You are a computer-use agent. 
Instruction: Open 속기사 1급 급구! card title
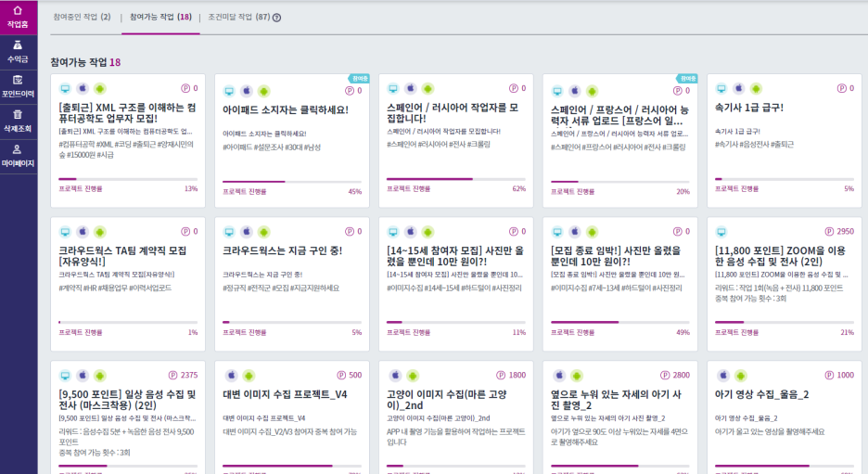pyautogui.click(x=749, y=108)
